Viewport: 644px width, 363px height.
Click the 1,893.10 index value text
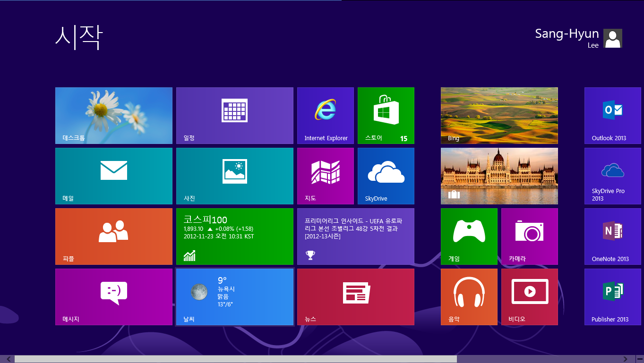[193, 229]
